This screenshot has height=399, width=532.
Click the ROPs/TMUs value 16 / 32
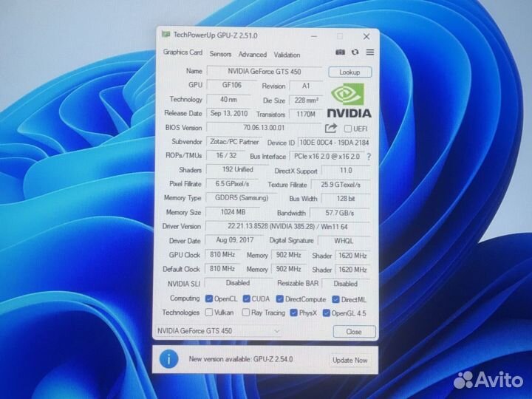click(x=226, y=155)
